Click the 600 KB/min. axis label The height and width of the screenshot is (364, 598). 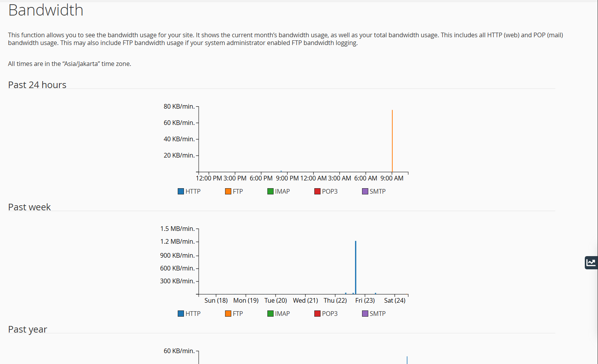click(177, 268)
